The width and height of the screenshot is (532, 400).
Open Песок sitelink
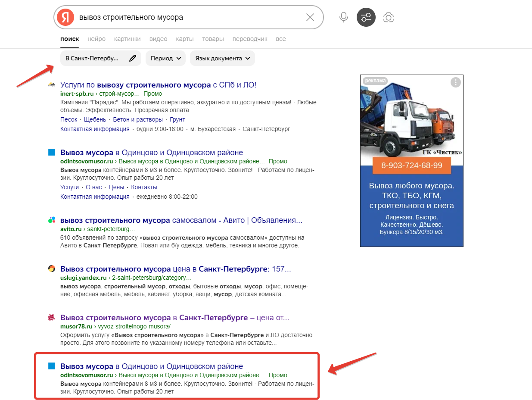coord(69,119)
